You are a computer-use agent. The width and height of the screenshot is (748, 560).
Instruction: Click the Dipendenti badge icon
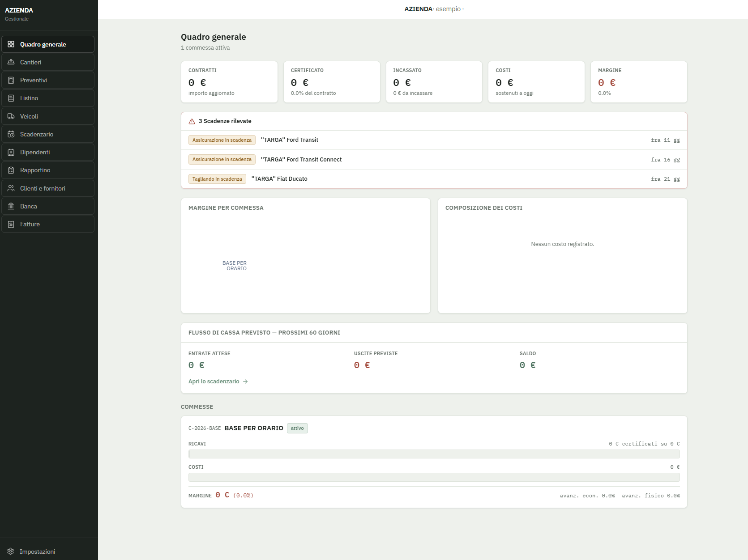(11, 152)
